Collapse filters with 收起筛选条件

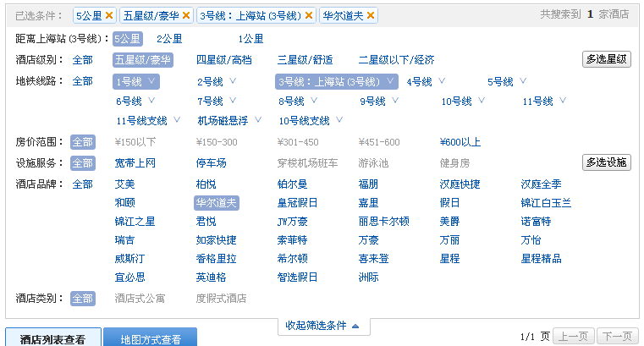322,326
